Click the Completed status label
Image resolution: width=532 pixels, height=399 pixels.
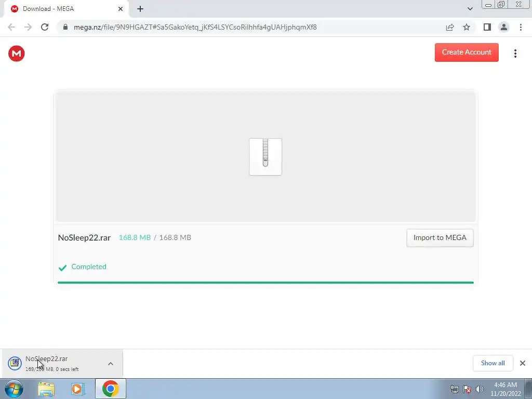(x=89, y=267)
